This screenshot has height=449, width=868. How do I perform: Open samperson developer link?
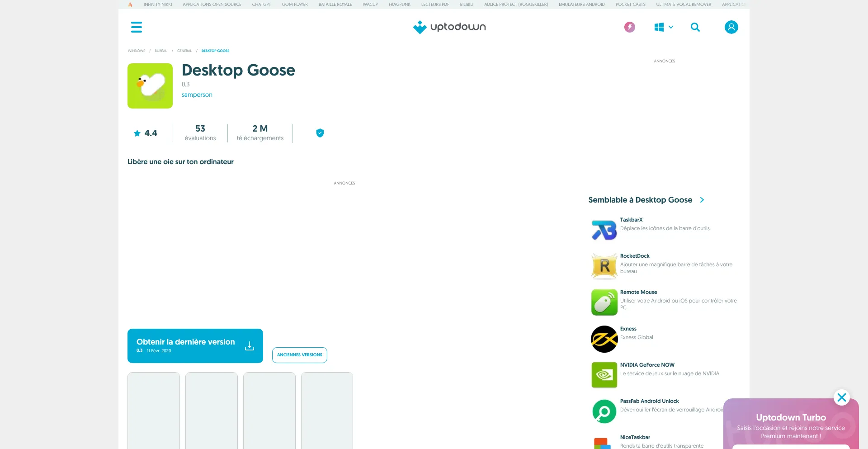[x=197, y=95]
